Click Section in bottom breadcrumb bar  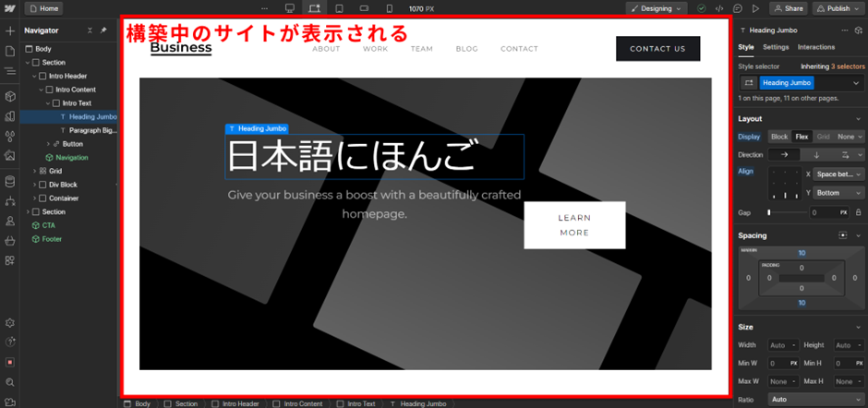coord(181,403)
